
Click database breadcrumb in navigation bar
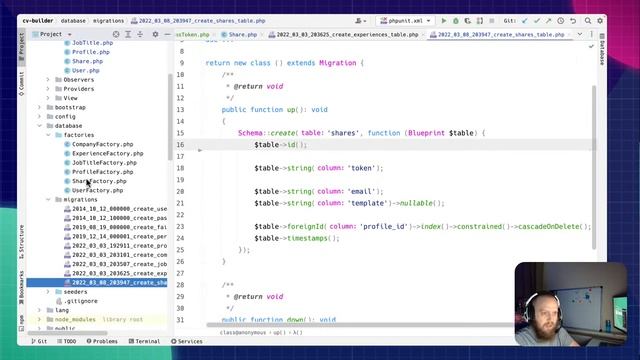(x=73, y=21)
